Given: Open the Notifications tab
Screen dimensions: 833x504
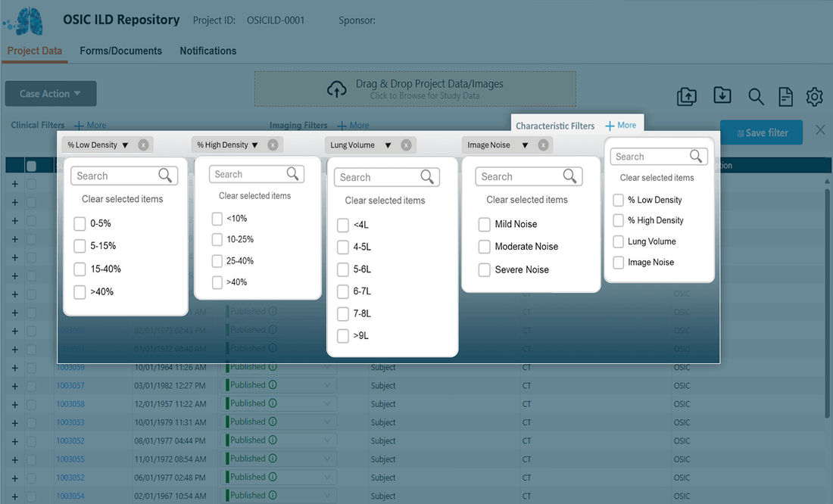Looking at the screenshot, I should click(x=207, y=51).
